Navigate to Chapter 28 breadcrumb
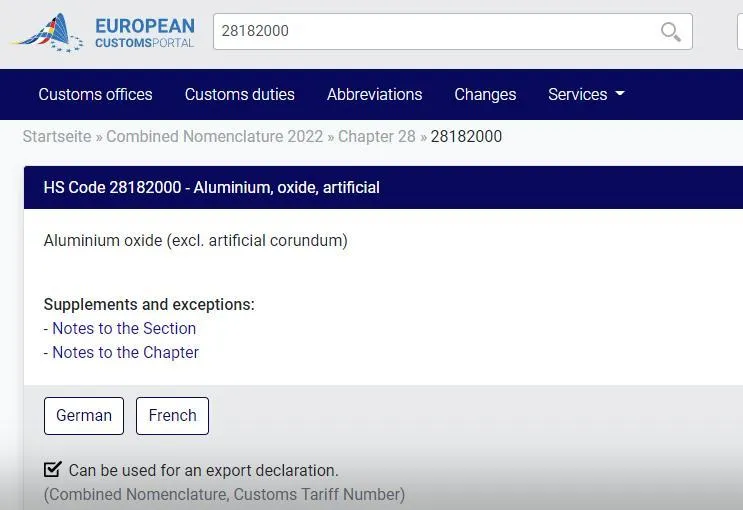 tap(376, 136)
